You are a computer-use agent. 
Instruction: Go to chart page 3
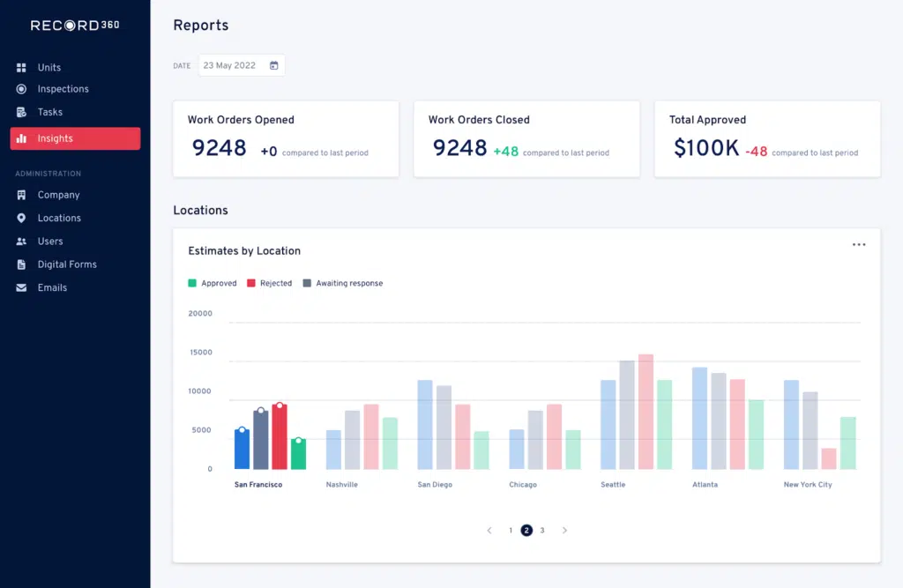(x=542, y=531)
